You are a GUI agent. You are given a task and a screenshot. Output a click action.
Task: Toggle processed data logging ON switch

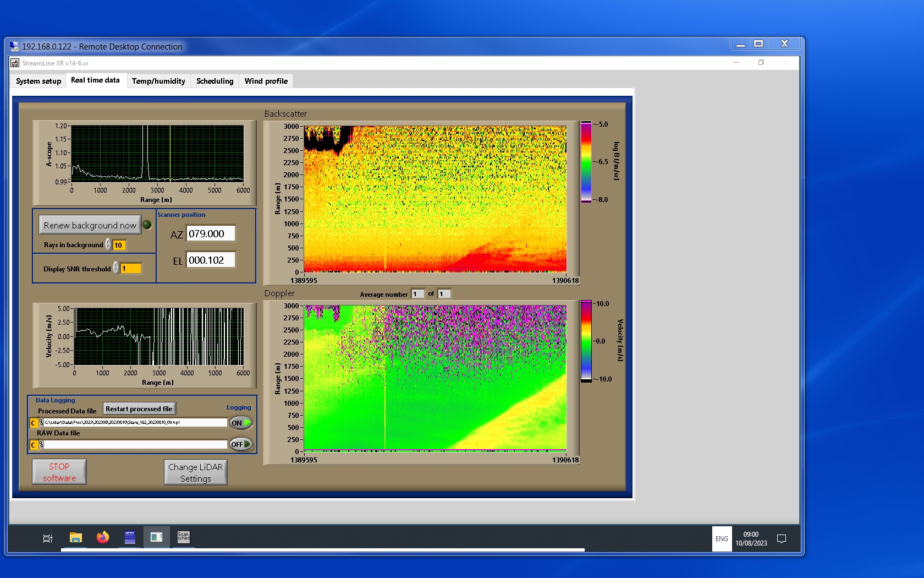click(241, 423)
